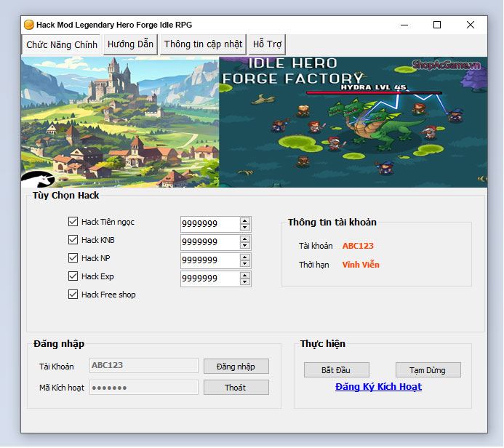Open the Hướng Dẫn tab

coord(130,44)
